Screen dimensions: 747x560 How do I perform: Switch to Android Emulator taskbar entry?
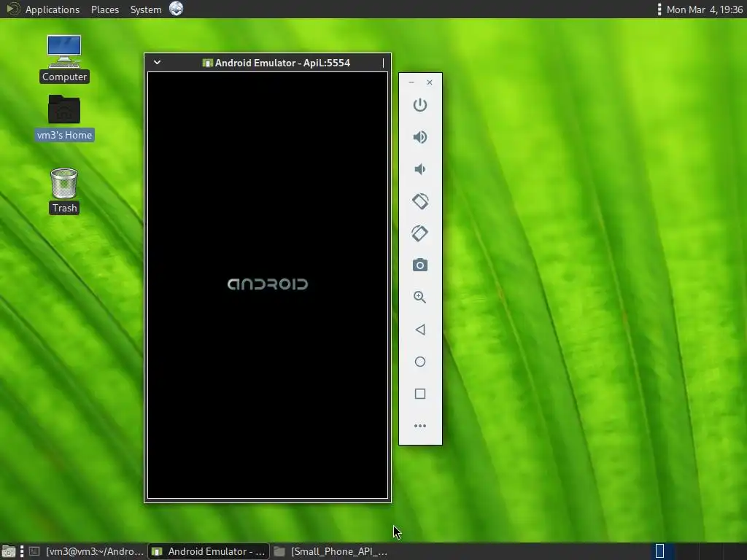tap(209, 551)
